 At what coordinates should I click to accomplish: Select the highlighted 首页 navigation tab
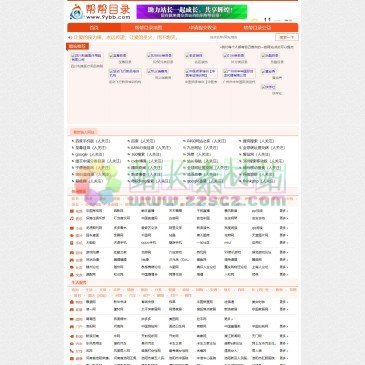tap(94, 28)
